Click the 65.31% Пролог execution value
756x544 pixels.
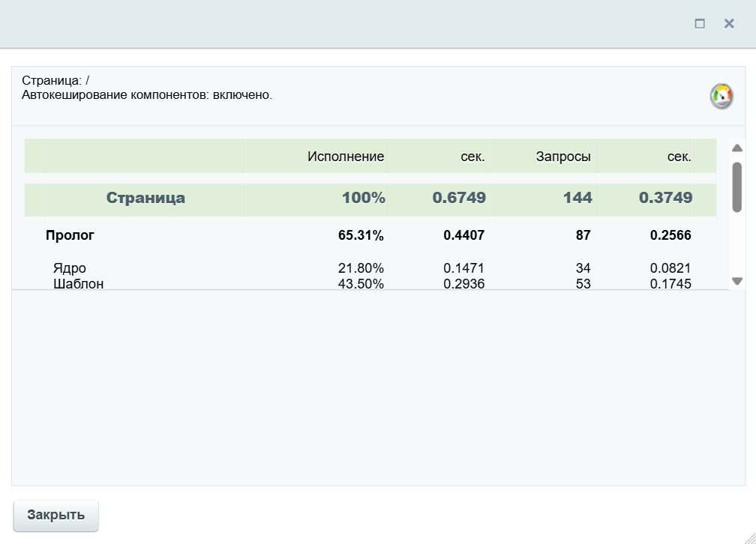(x=361, y=235)
